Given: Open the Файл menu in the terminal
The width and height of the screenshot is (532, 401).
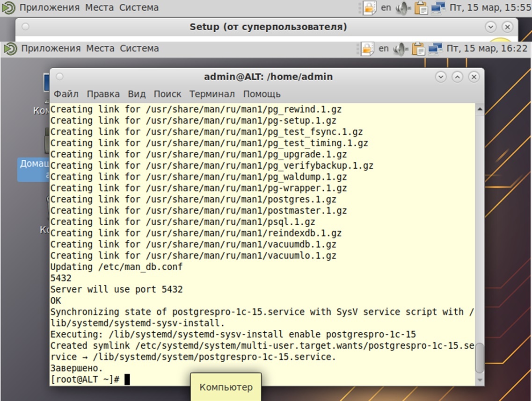Looking at the screenshot, I should coord(66,94).
